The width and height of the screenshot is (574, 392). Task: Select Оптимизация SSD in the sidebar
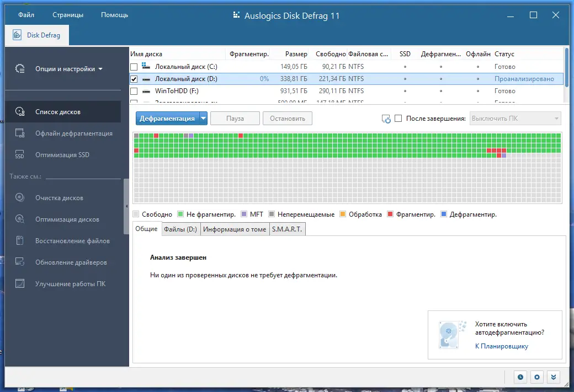(x=63, y=155)
